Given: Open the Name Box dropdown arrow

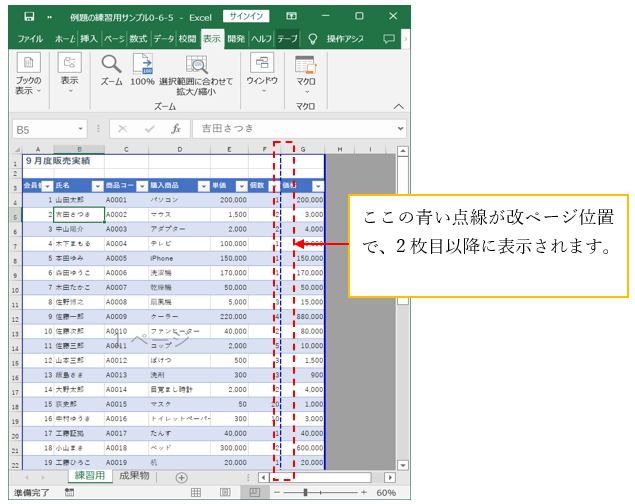Looking at the screenshot, I should 92,129.
